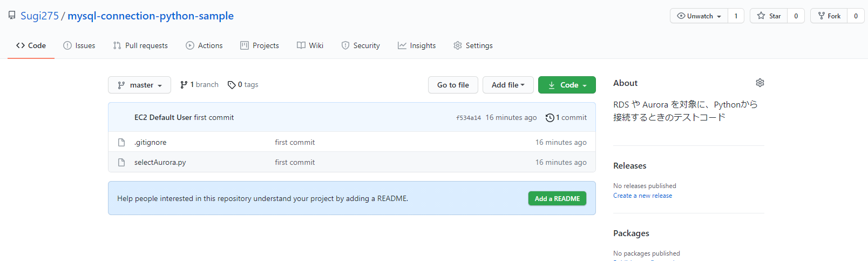Go to the Actions tab

pyautogui.click(x=204, y=45)
